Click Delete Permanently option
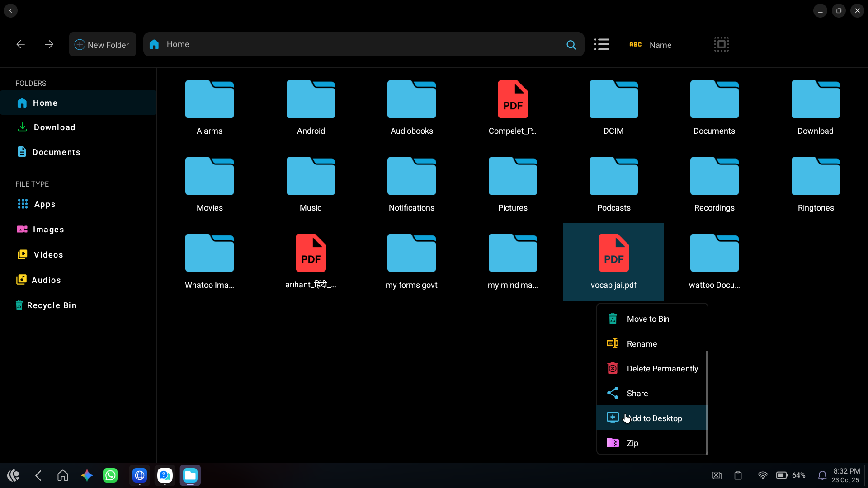The height and width of the screenshot is (488, 868). (662, 369)
